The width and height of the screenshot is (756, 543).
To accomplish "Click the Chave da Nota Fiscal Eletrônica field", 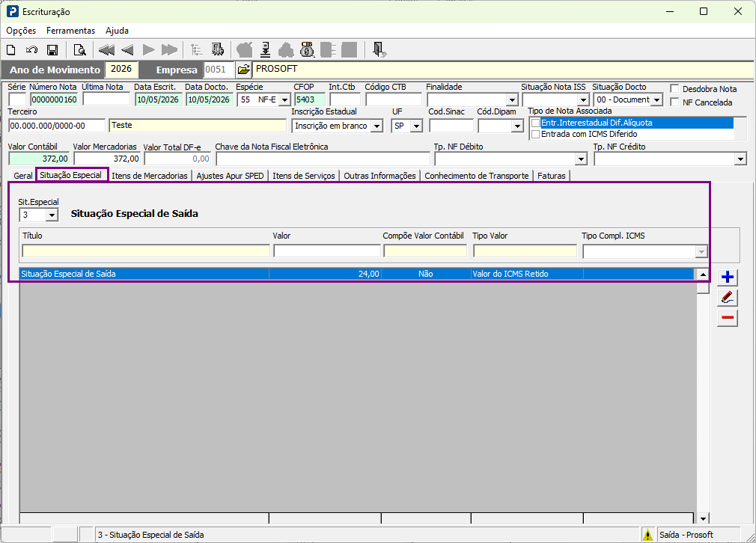I will coord(323,159).
